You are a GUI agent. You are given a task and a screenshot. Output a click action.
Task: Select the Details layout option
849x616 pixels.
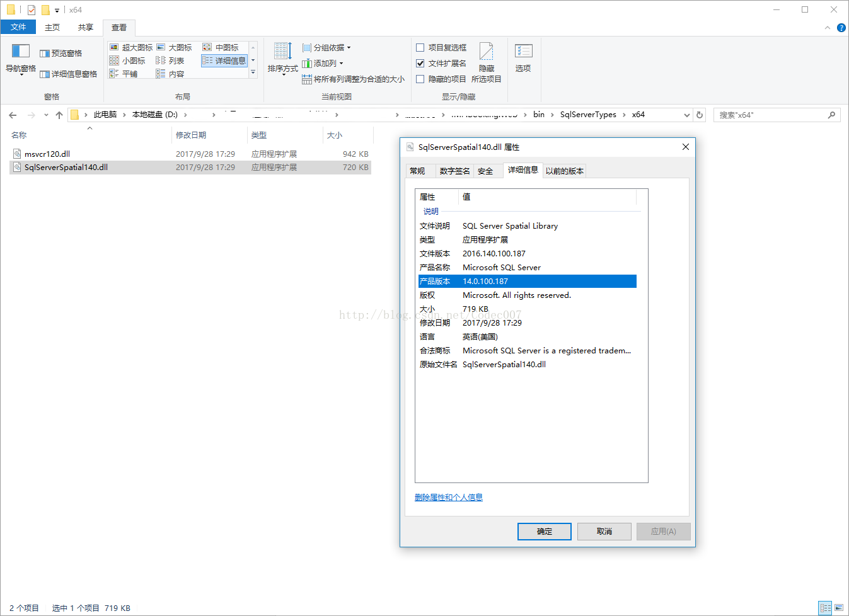point(224,60)
